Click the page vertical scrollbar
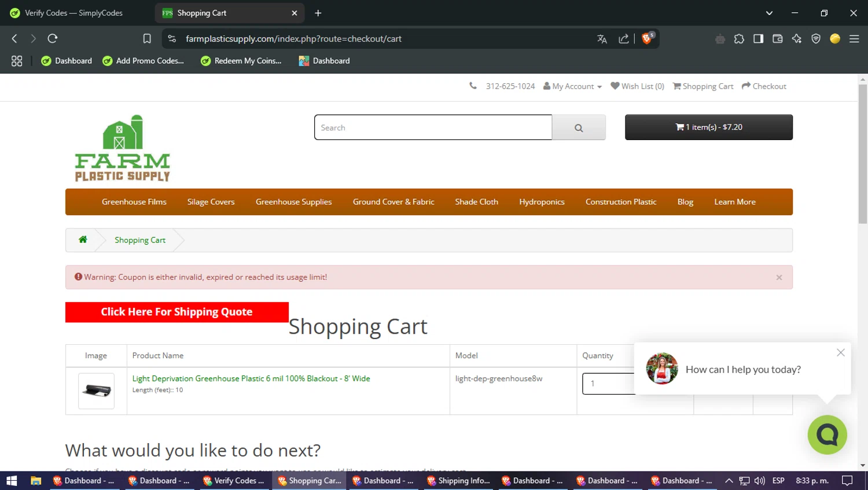 tap(863, 154)
